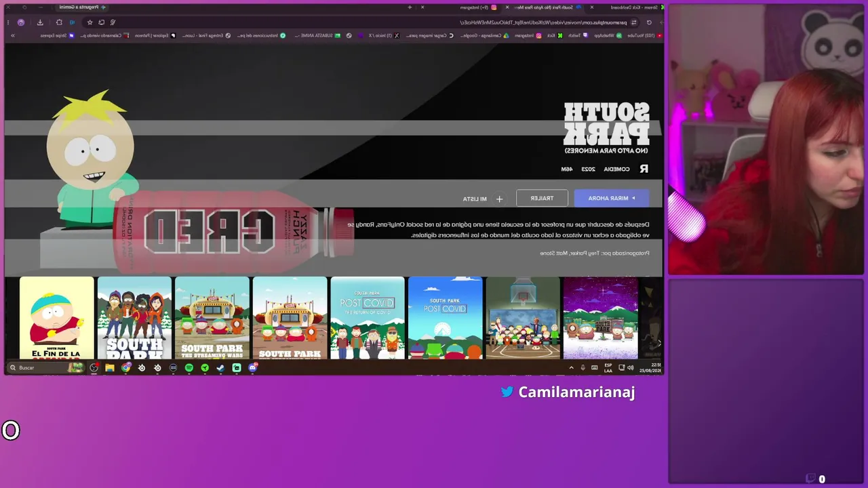Open the YouTube bookmark
Image resolution: width=868 pixels, height=488 pixels.
pyautogui.click(x=644, y=35)
